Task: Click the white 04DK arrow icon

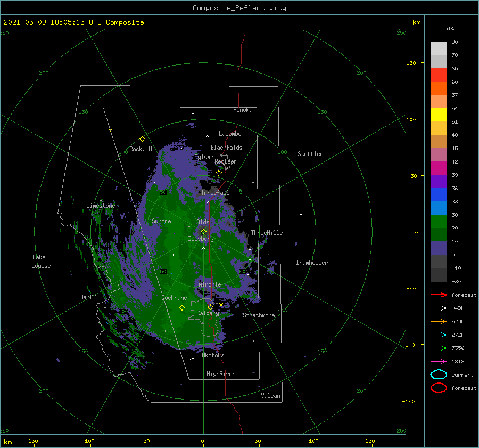Action: tap(439, 308)
